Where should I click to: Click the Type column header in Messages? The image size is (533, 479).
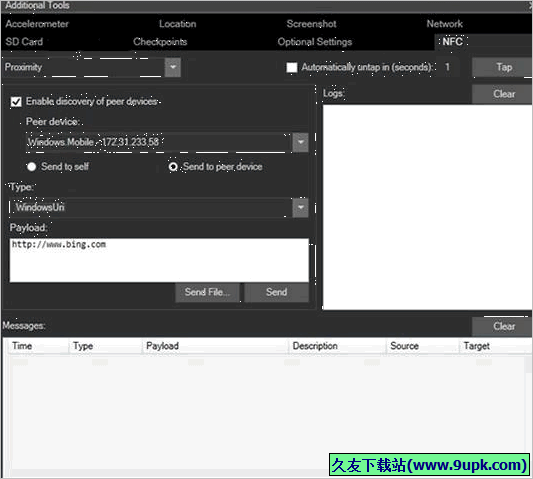click(105, 346)
